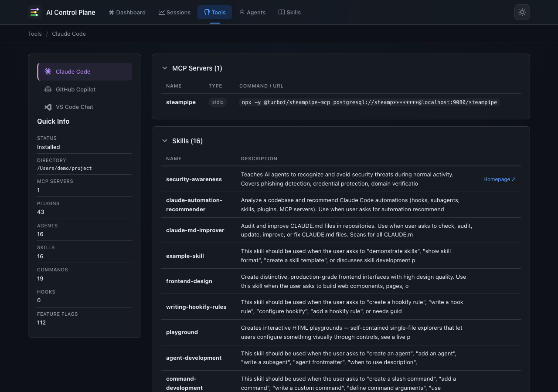Click the Sessions chart icon
This screenshot has height=392, width=558.
coord(162,12)
